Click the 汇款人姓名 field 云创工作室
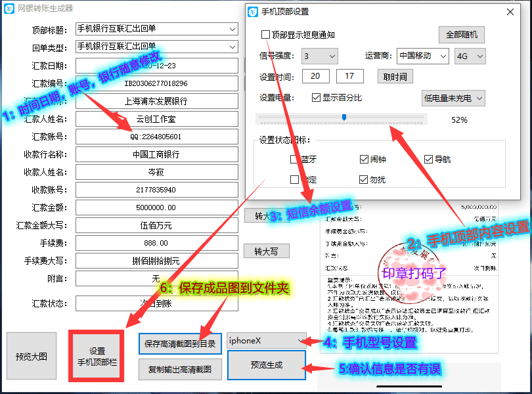532x394 pixels. coord(157,119)
